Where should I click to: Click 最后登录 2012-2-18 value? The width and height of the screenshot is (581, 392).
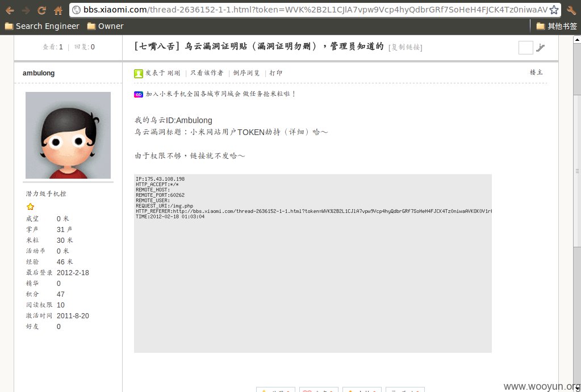73,273
